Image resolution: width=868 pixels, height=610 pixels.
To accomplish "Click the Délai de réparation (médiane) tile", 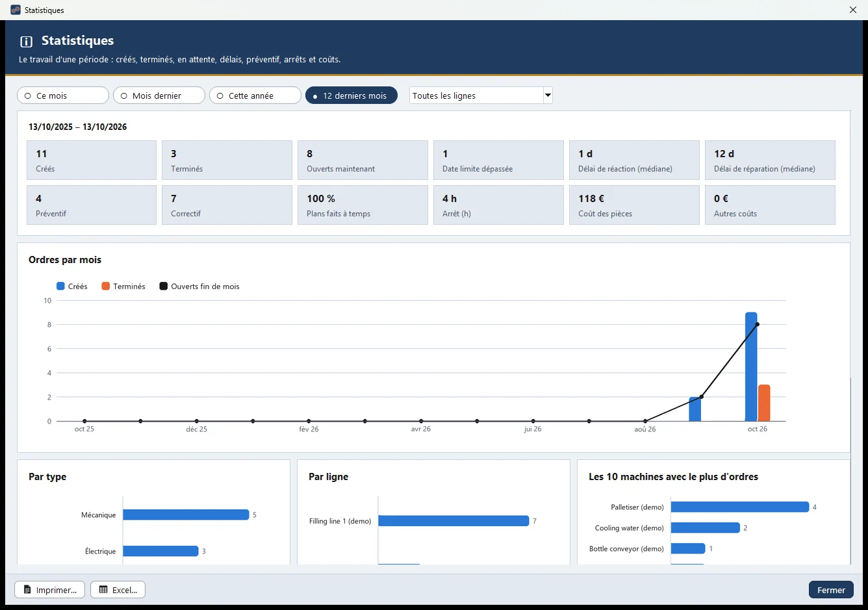I will pyautogui.click(x=770, y=160).
